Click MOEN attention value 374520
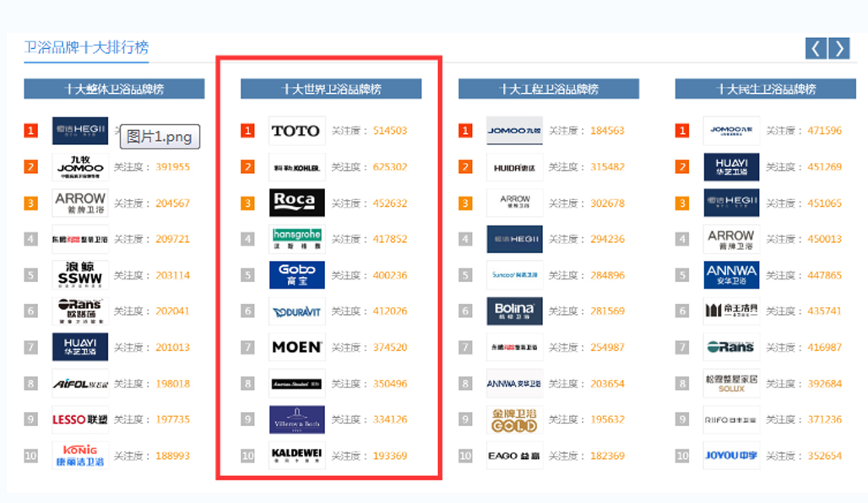 [x=390, y=348]
